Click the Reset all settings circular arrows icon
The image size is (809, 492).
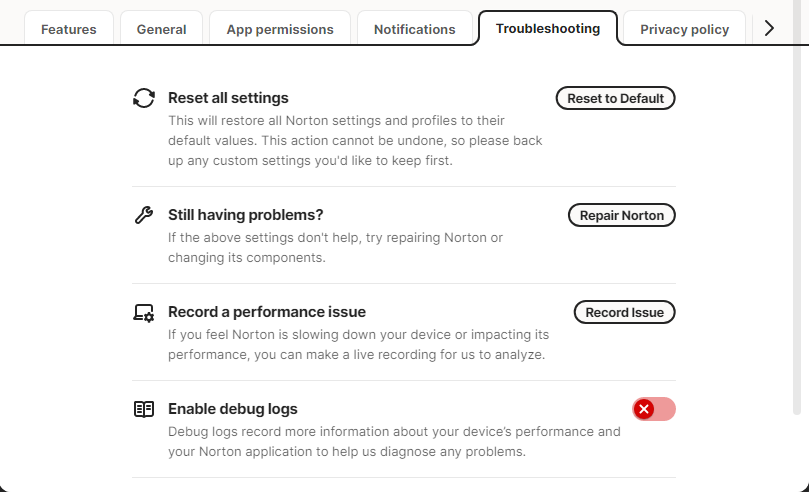(x=144, y=98)
